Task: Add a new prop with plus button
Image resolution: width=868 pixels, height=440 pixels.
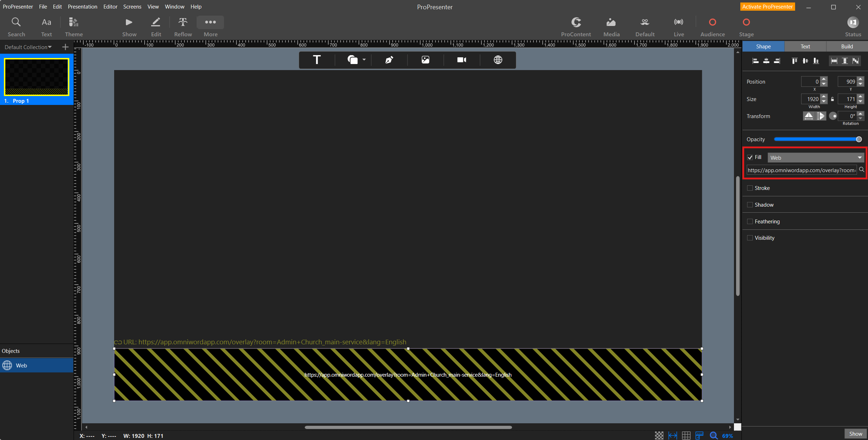Action: point(65,47)
